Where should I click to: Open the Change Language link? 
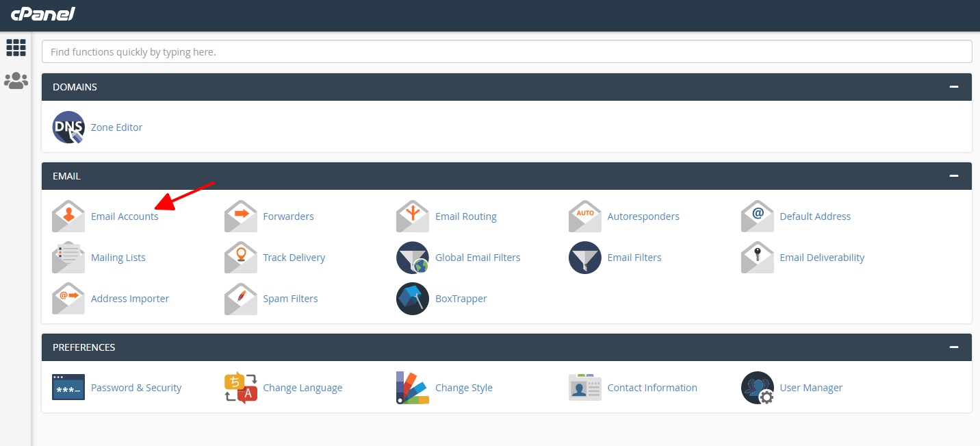click(302, 388)
